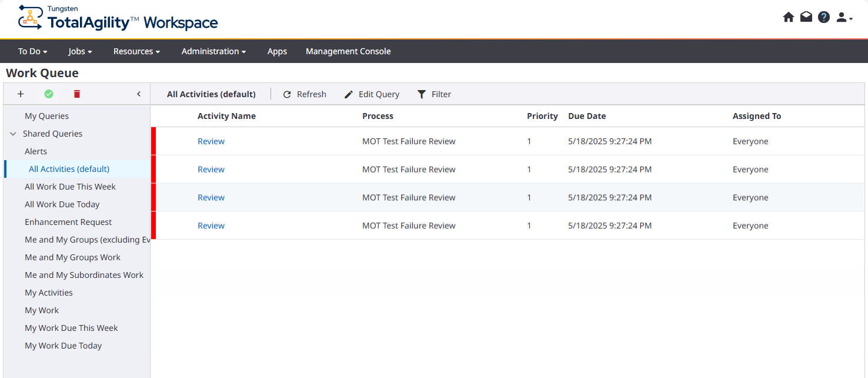Image resolution: width=868 pixels, height=378 pixels.
Task: Open the Management Console menu item
Action: coord(348,51)
